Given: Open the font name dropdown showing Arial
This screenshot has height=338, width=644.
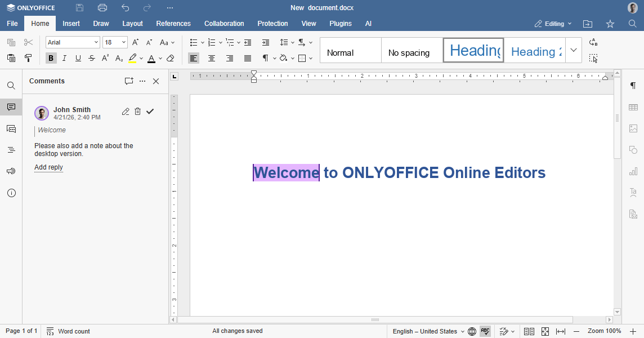Looking at the screenshot, I should (x=73, y=42).
